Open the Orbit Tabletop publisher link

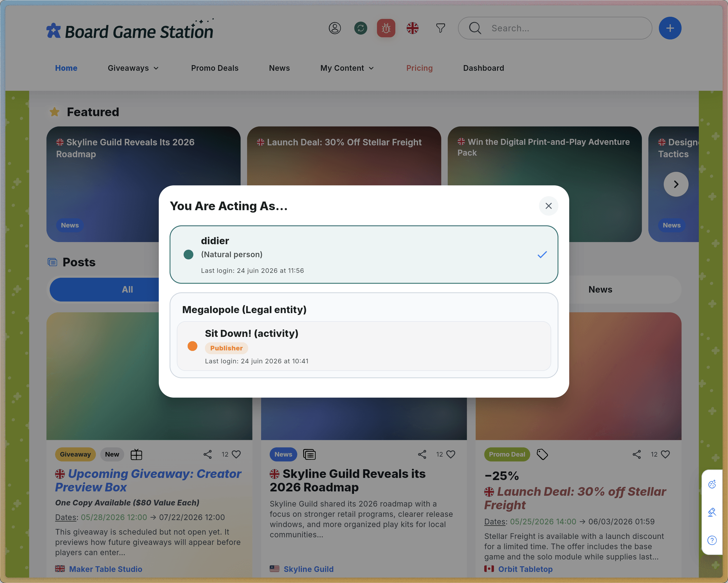coord(525,569)
